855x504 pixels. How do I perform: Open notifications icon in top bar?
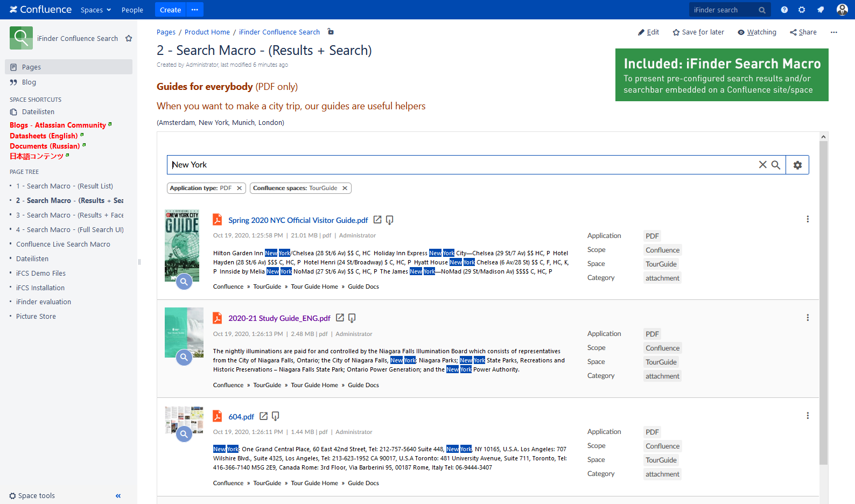pos(820,10)
